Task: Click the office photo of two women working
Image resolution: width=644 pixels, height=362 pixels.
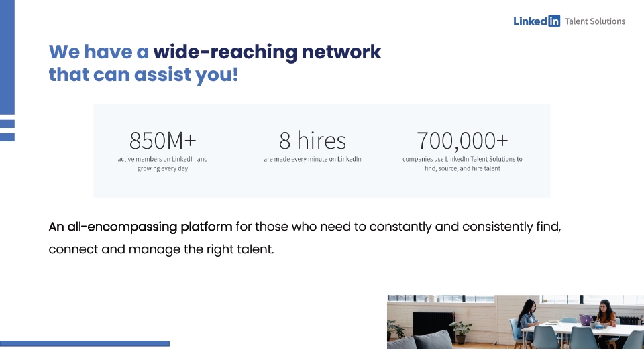Action: (x=515, y=322)
